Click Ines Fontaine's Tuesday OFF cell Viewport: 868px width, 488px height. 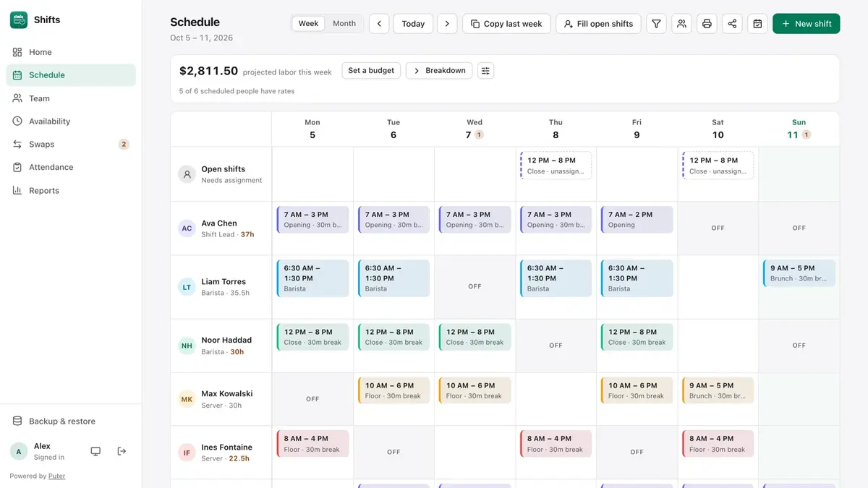point(393,452)
